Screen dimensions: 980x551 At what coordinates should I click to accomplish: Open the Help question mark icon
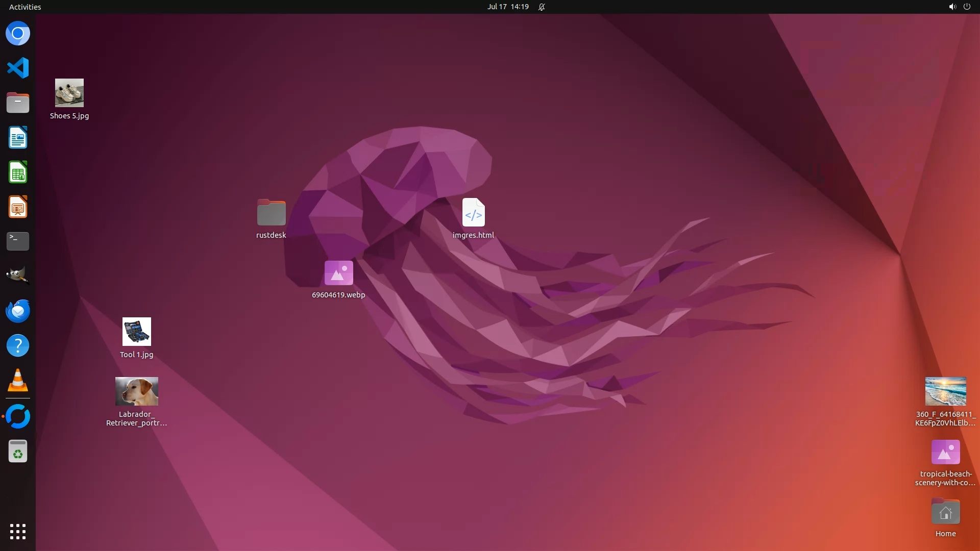(18, 346)
